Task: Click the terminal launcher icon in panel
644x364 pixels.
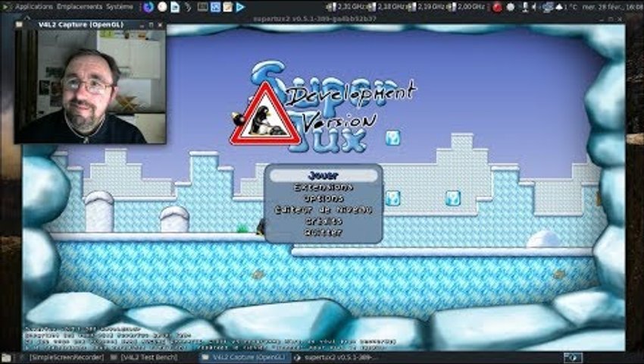Action: [x=202, y=7]
